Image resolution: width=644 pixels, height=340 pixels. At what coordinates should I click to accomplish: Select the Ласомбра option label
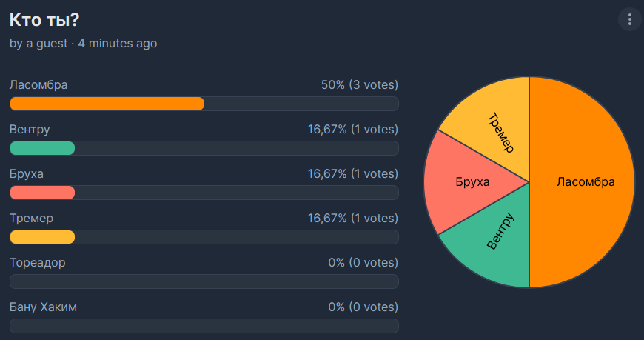coord(38,84)
